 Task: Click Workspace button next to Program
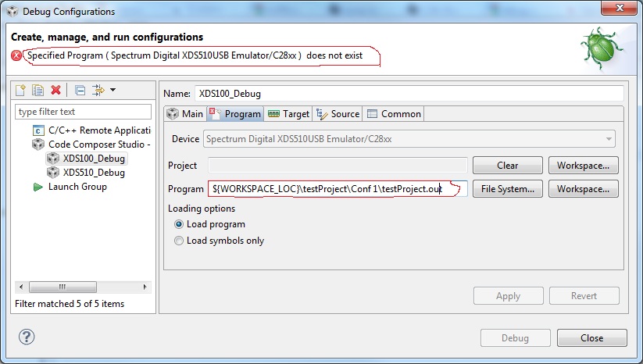tap(583, 189)
